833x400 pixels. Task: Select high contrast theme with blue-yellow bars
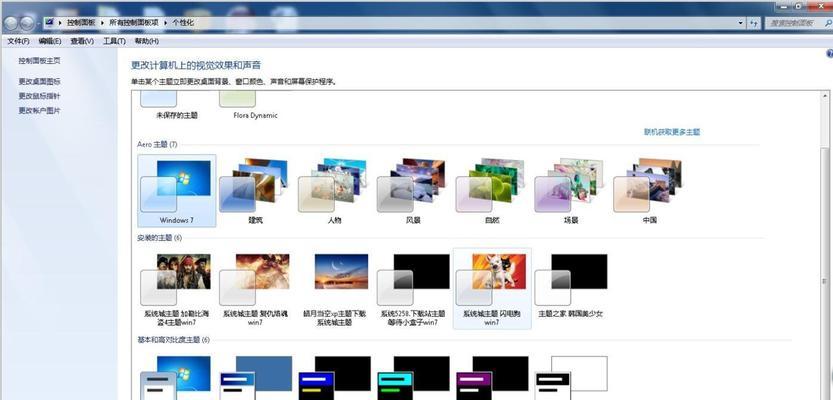pos(334,378)
